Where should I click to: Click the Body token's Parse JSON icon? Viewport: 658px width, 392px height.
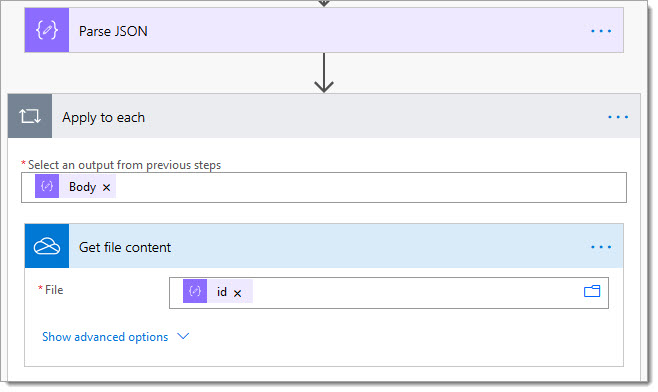(47, 186)
